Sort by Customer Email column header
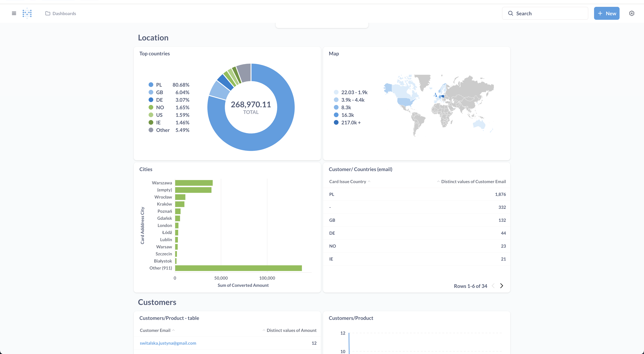 155,330
